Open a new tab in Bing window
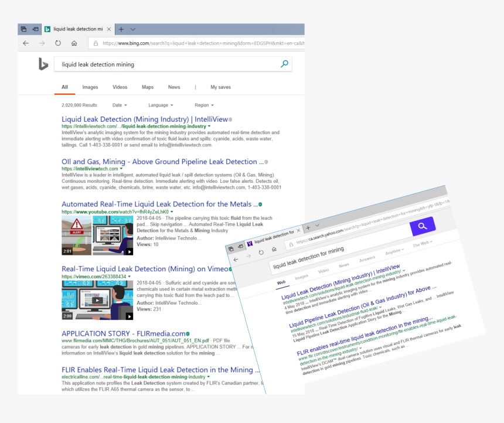This screenshot has width=504, height=423. tap(121, 29)
